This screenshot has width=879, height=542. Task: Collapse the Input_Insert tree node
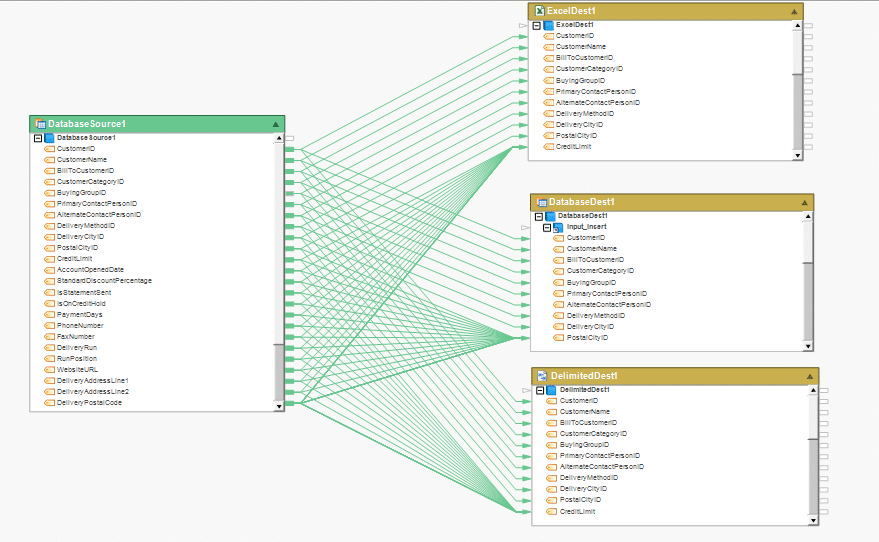coord(548,227)
